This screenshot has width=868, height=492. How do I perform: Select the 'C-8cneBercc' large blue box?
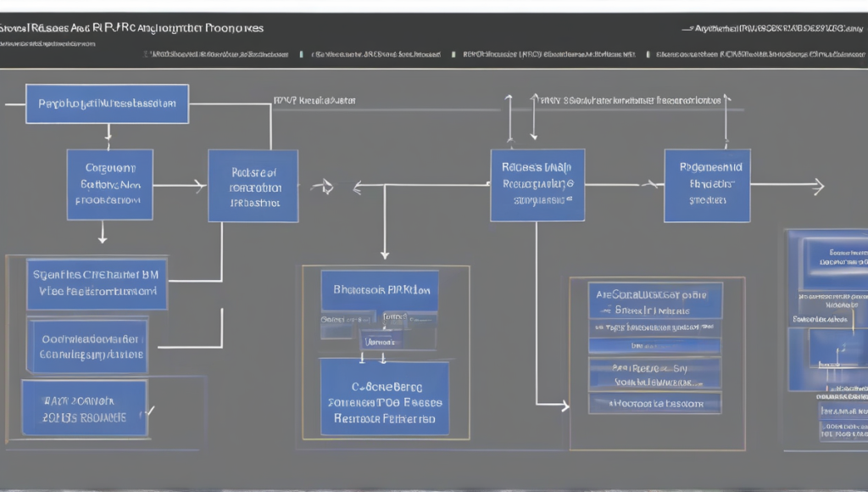(384, 396)
